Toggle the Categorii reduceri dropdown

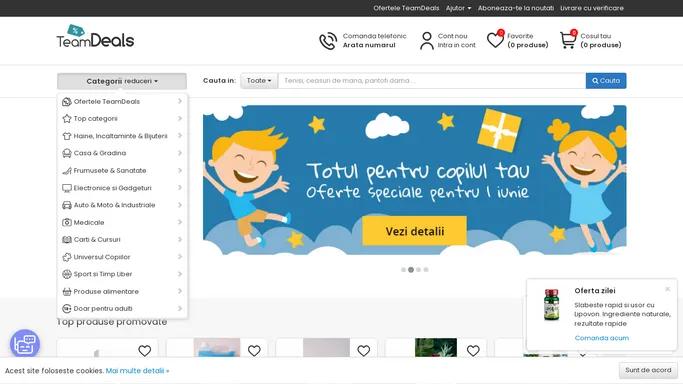coord(122,81)
